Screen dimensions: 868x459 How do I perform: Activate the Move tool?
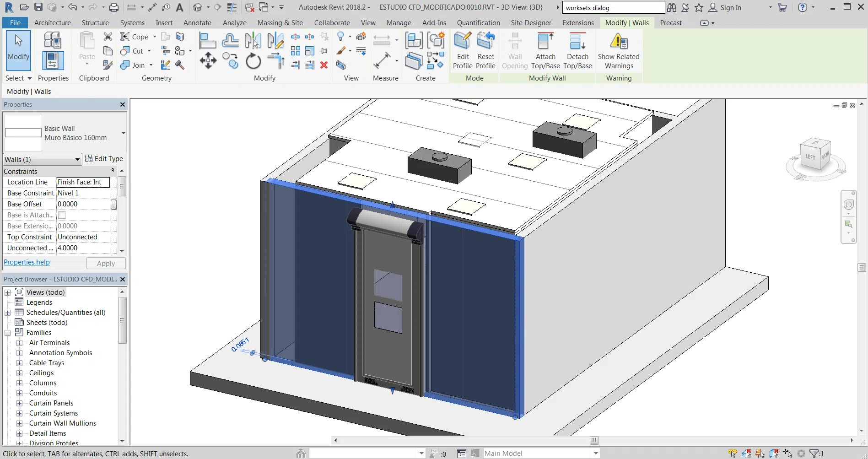(208, 60)
